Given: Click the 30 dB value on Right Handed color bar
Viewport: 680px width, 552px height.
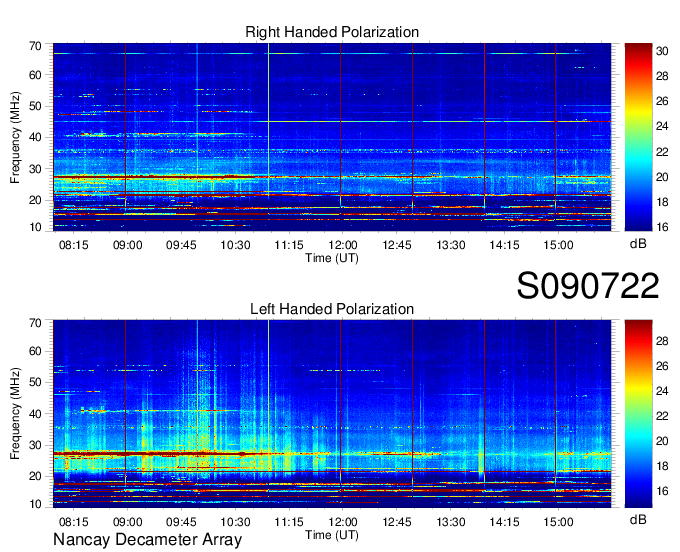Looking at the screenshot, I should pyautogui.click(x=662, y=51).
